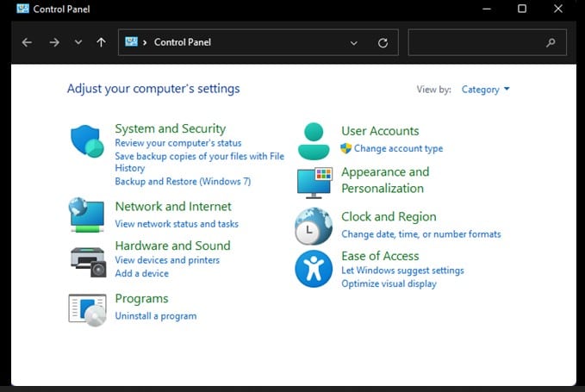Click the Control Panel breadcrumb in address bar
Viewport: 585px width, 392px height.
click(183, 42)
